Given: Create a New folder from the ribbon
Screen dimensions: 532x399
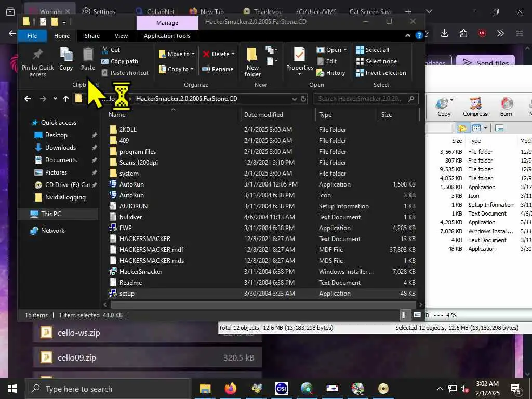Looking at the screenshot, I should pyautogui.click(x=252, y=62).
